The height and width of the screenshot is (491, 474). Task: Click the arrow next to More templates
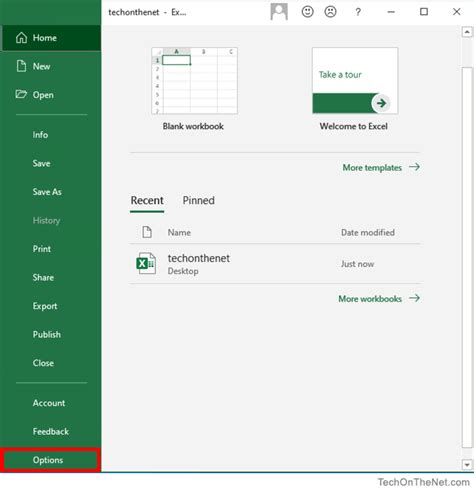click(x=414, y=167)
